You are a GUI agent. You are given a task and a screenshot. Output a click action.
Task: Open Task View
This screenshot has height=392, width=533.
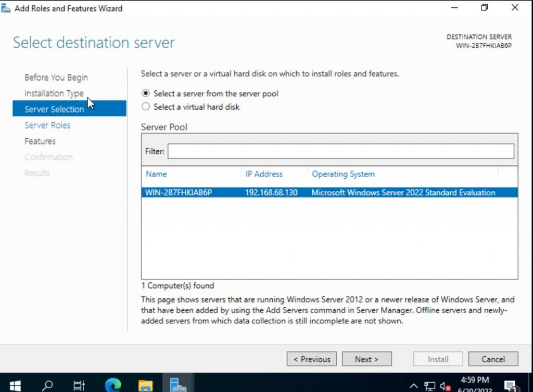coord(79,385)
